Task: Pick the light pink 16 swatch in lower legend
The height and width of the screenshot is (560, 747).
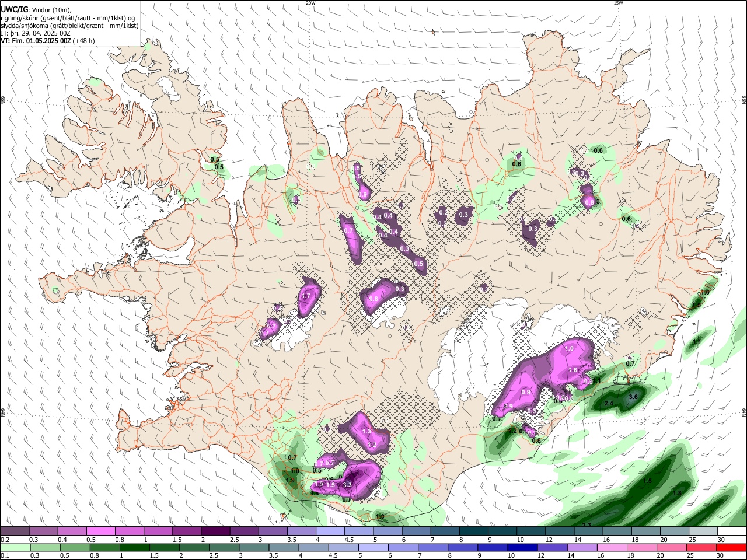Action: (612, 548)
